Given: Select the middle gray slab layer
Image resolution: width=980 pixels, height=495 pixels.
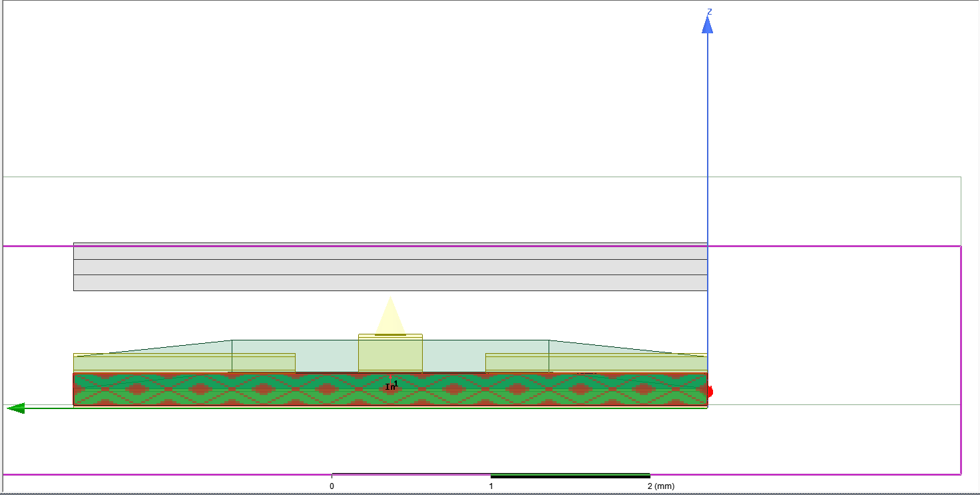Looking at the screenshot, I should click(x=390, y=267).
